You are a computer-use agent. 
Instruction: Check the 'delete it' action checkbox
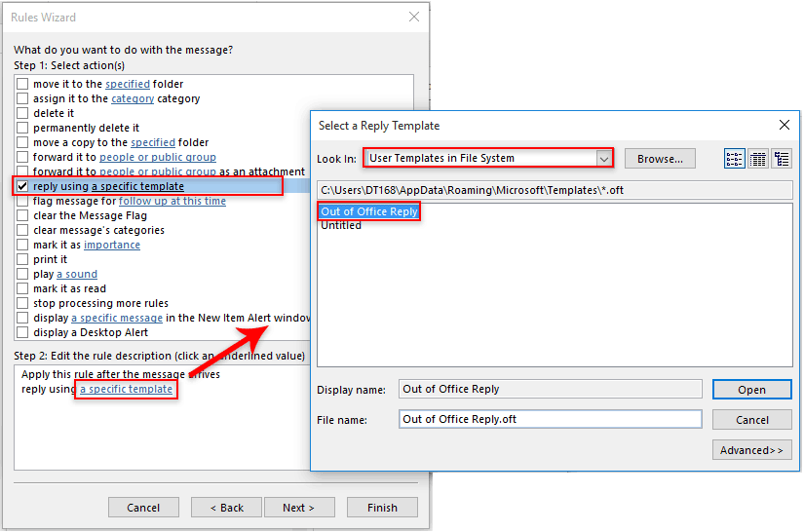pos(22,113)
